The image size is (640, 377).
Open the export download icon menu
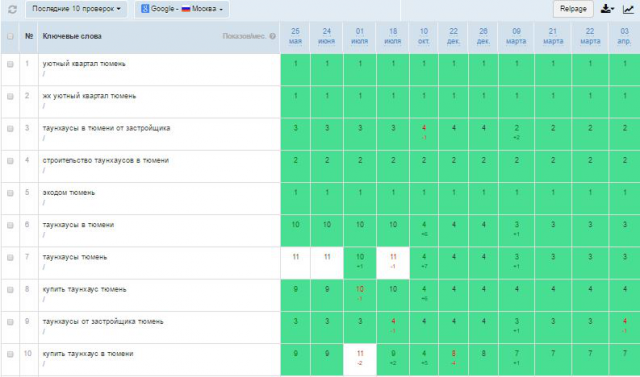(x=607, y=9)
